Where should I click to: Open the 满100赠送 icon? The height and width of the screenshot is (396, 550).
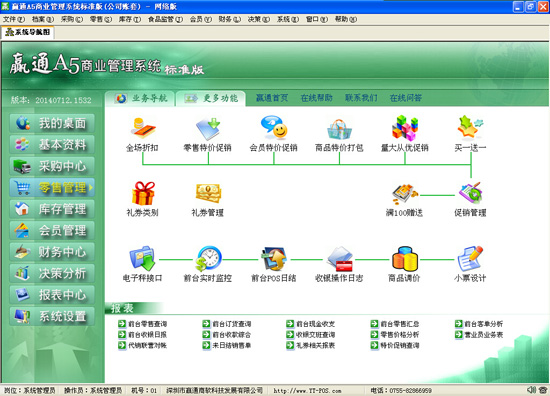(405, 194)
